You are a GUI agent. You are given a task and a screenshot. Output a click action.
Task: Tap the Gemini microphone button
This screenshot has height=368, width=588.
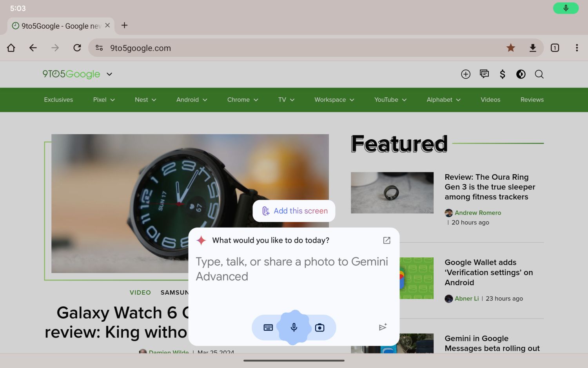[x=294, y=327]
